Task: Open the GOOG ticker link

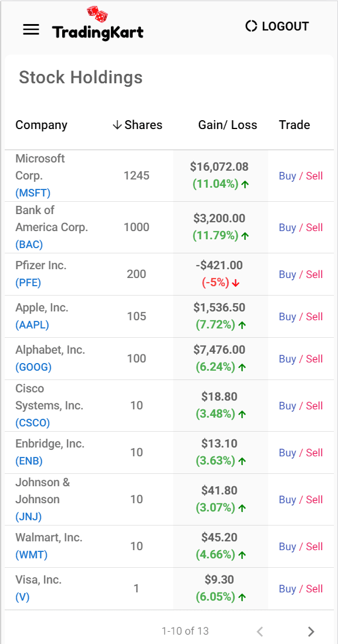Action: 33,367
